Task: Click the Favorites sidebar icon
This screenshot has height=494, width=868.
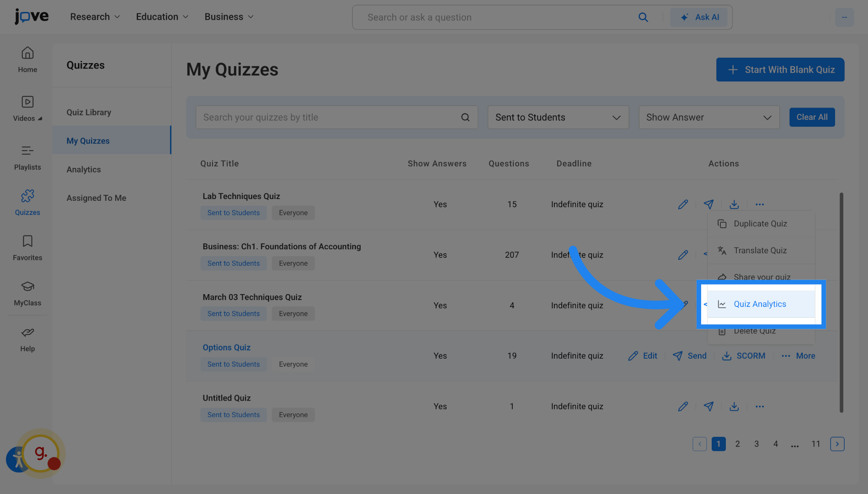Action: point(27,247)
